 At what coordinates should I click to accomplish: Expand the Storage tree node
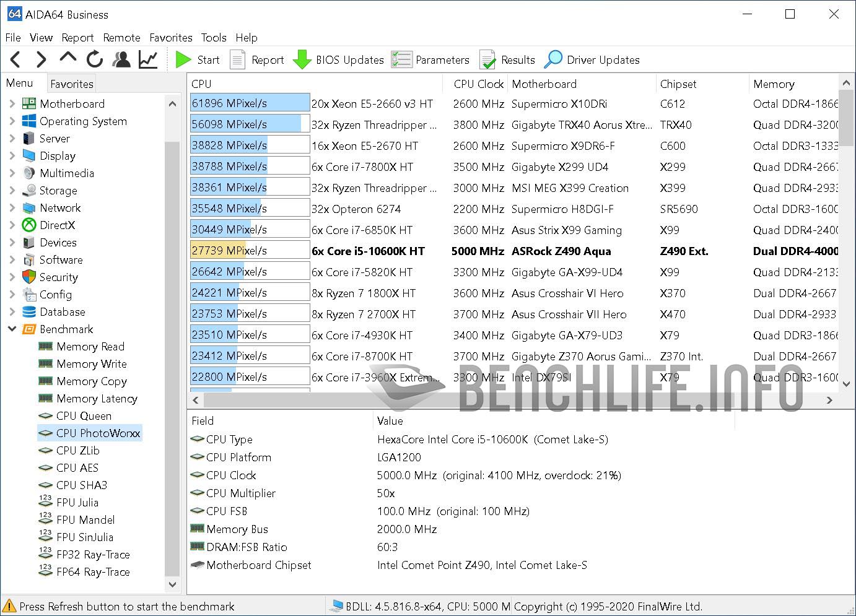[x=12, y=191]
